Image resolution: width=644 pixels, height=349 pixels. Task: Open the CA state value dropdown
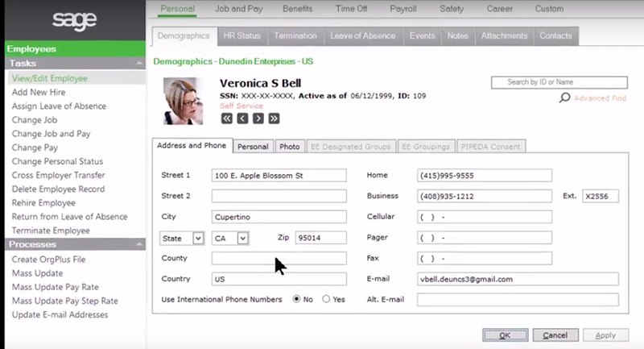point(242,238)
